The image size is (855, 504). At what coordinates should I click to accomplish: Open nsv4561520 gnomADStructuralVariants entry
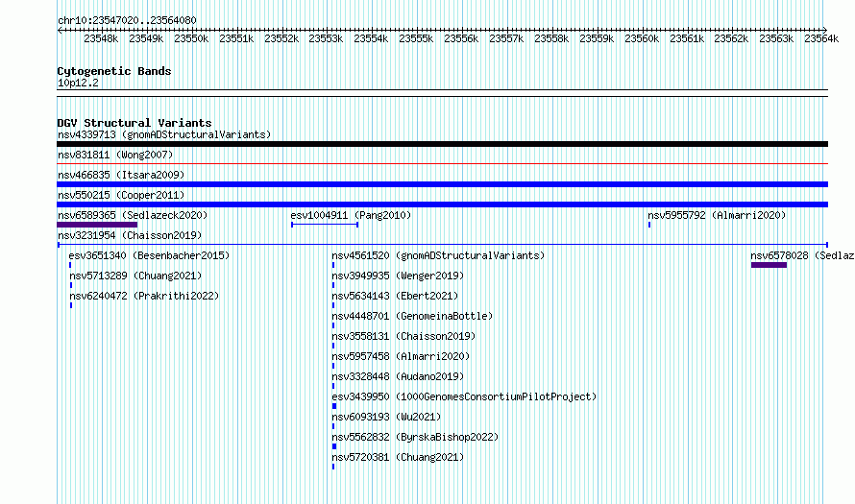click(x=438, y=255)
